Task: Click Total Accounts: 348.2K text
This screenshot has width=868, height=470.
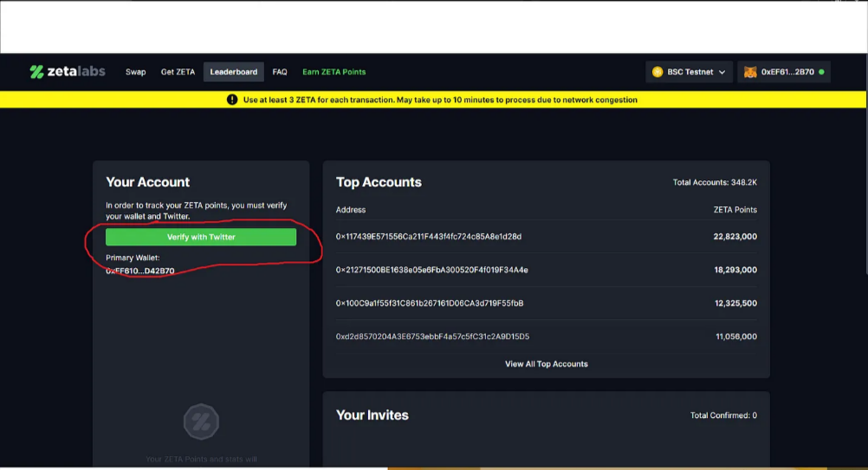Action: tap(715, 182)
